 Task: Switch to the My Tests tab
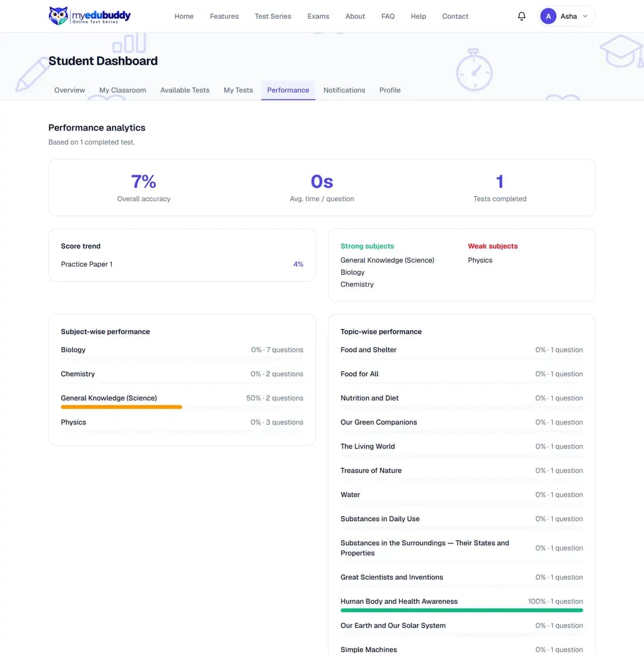238,90
